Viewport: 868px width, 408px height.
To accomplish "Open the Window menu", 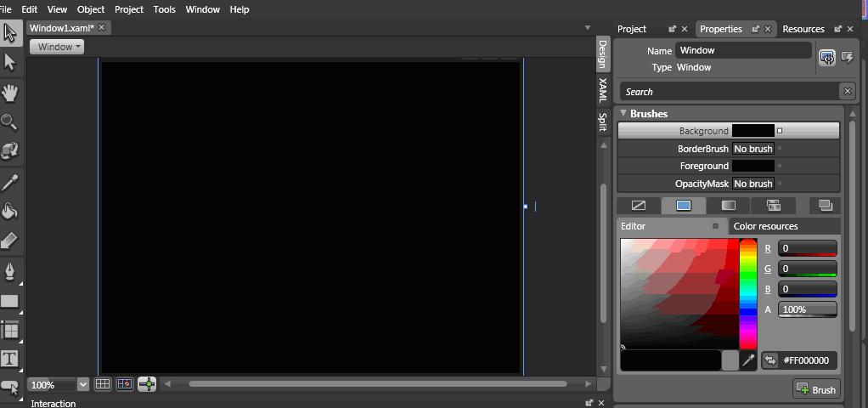I will (x=203, y=9).
